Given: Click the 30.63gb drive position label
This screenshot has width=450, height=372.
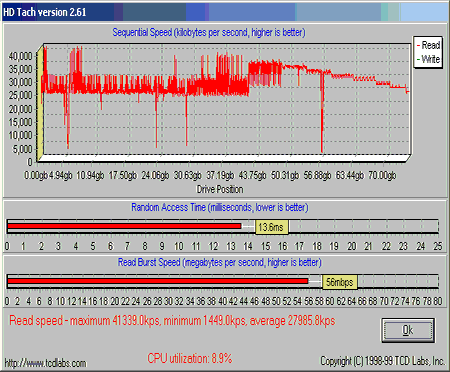Looking at the screenshot, I should 188,175.
